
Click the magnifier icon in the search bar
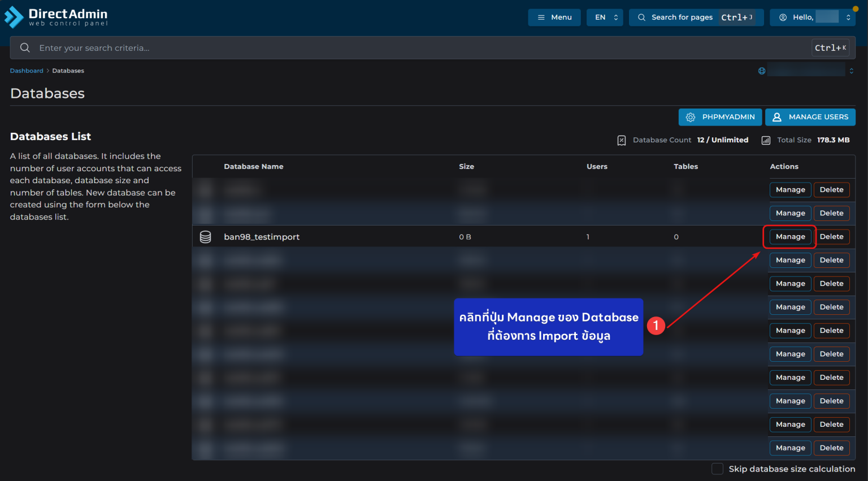coord(25,47)
